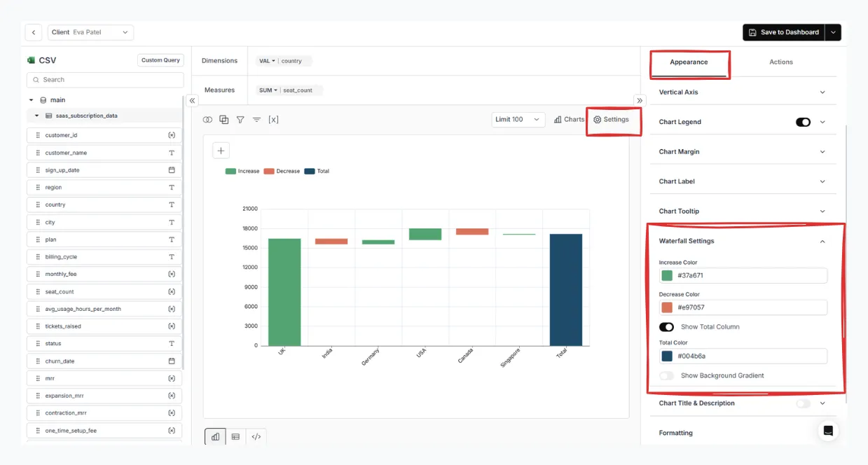Click the UK bar in waterfall chart
This screenshot has height=465, width=868.
click(x=284, y=292)
